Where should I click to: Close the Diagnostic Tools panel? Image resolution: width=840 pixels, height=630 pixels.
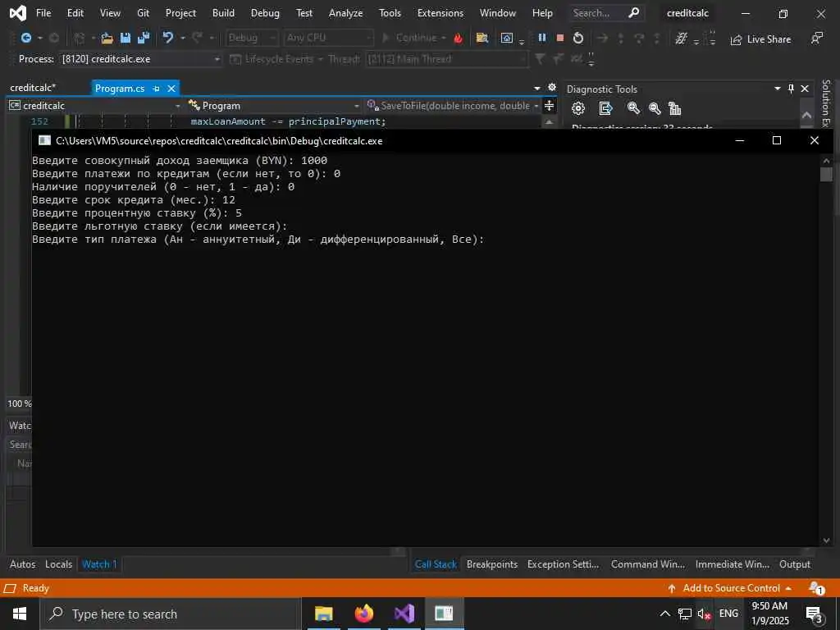point(805,89)
